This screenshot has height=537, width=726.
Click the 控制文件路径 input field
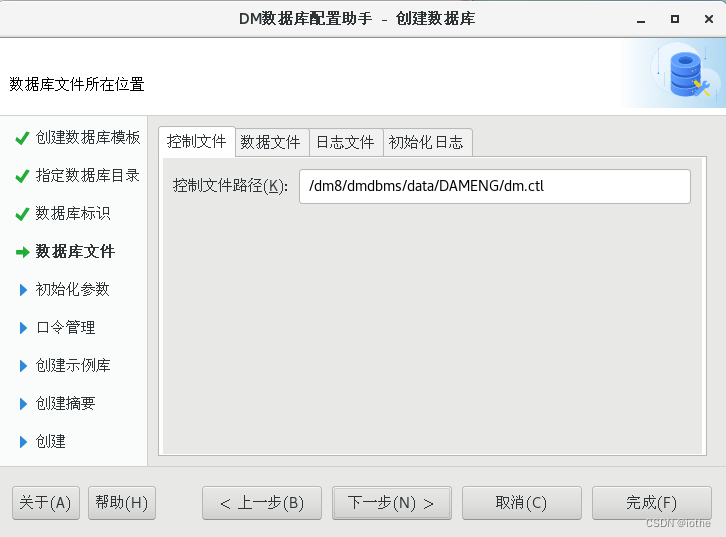pos(495,186)
